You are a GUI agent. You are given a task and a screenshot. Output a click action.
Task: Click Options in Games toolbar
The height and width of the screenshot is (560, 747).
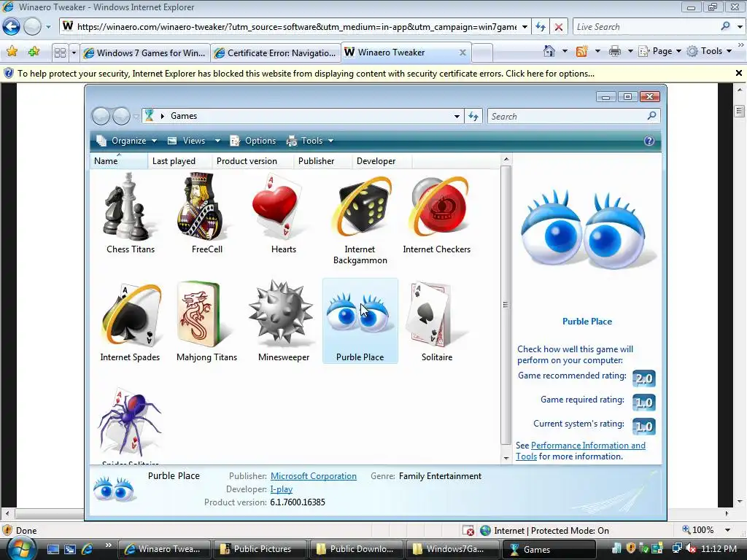click(x=253, y=141)
